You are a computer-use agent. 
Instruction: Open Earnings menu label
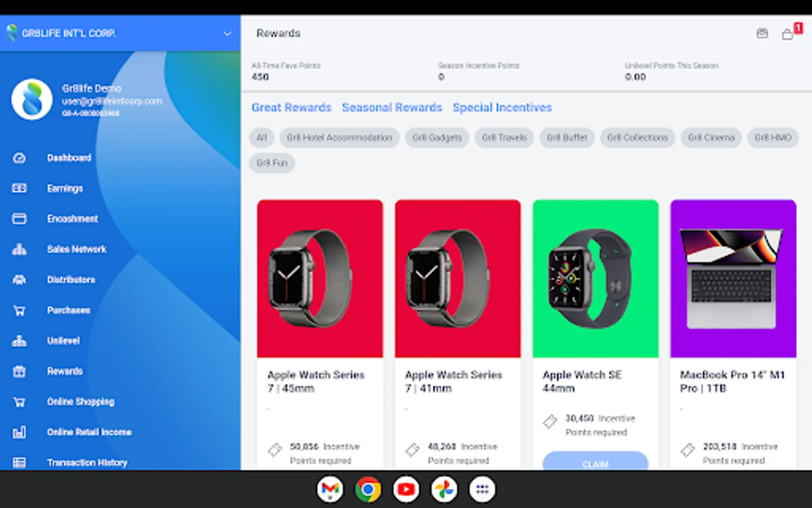(65, 189)
